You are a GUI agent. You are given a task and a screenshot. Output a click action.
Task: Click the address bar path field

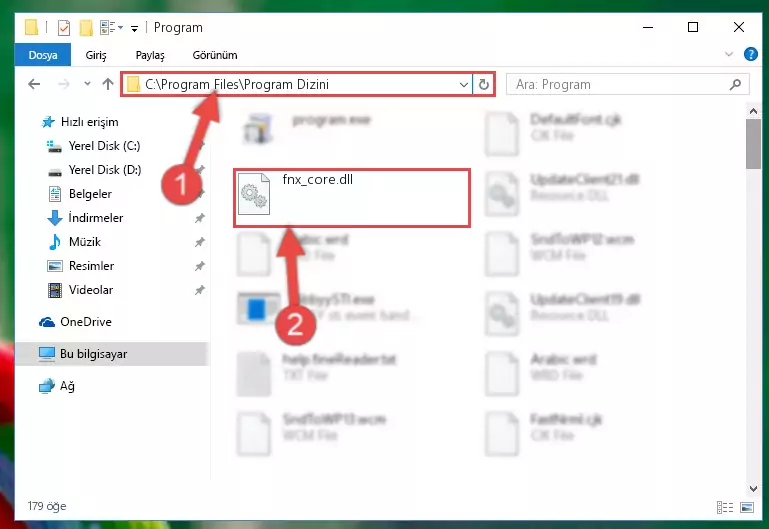tap(295, 84)
